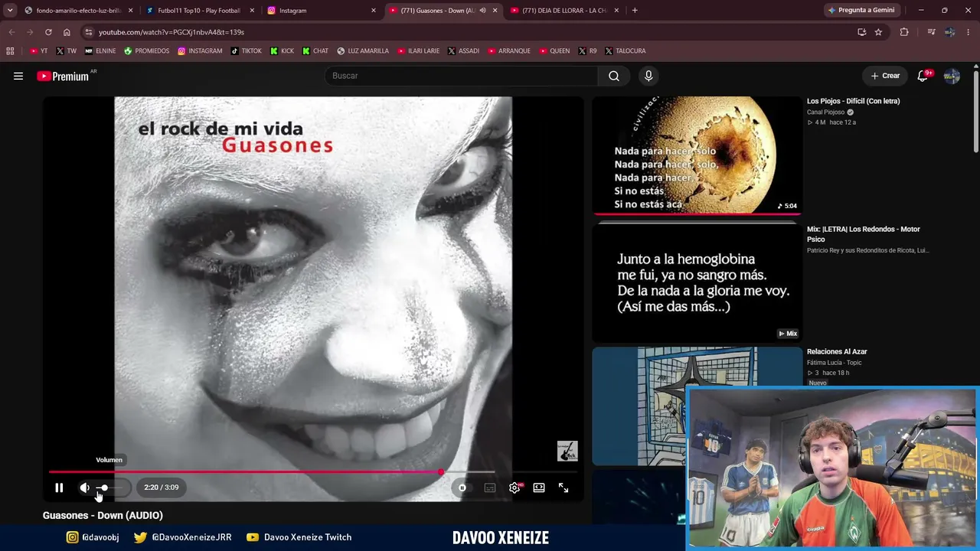Start voice search with the microphone
The height and width of the screenshot is (551, 980).
click(x=648, y=76)
